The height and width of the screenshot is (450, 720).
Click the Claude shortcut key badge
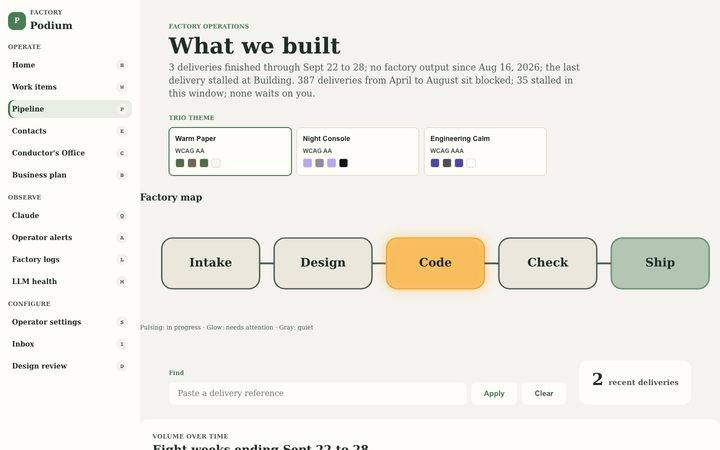pos(122,216)
